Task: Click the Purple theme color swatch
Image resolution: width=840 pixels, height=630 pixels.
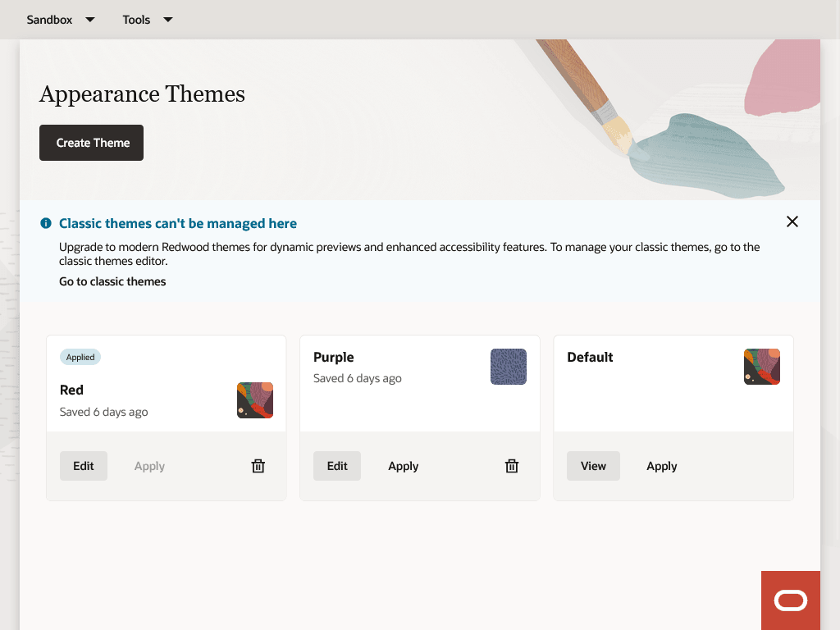Action: (508, 367)
